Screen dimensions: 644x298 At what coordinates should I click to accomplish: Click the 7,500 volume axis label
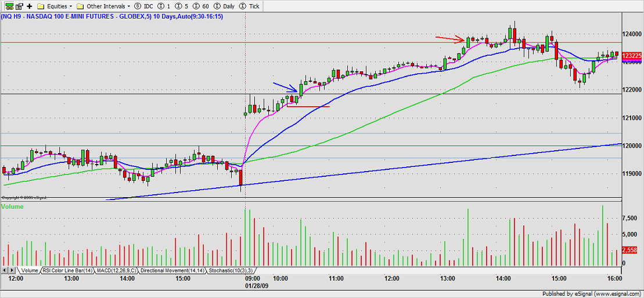pyautogui.click(x=631, y=219)
